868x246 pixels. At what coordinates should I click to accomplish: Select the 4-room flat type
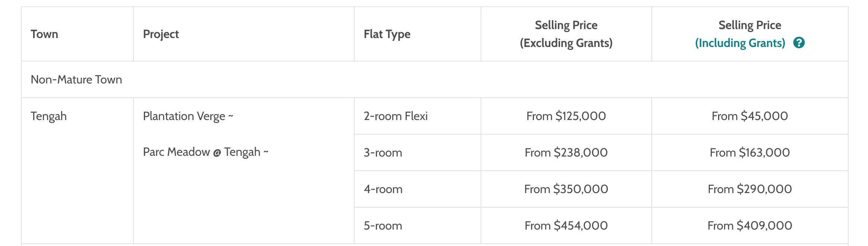click(383, 189)
